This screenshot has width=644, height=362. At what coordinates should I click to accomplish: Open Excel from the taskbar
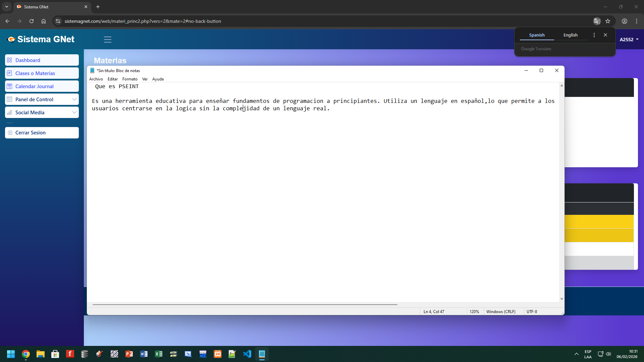pos(159,354)
